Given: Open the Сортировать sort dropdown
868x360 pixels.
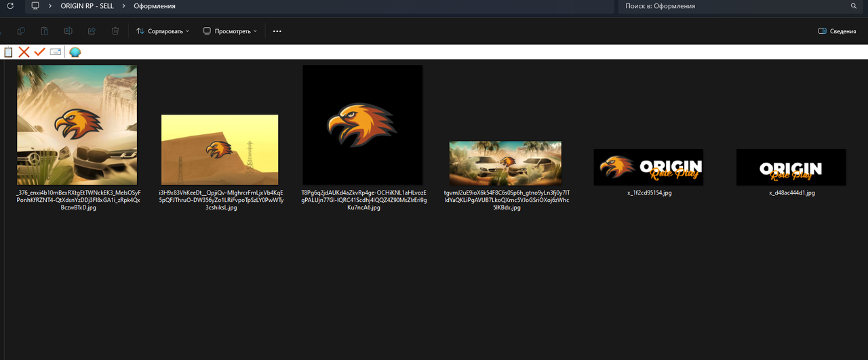Looking at the screenshot, I should tap(163, 31).
